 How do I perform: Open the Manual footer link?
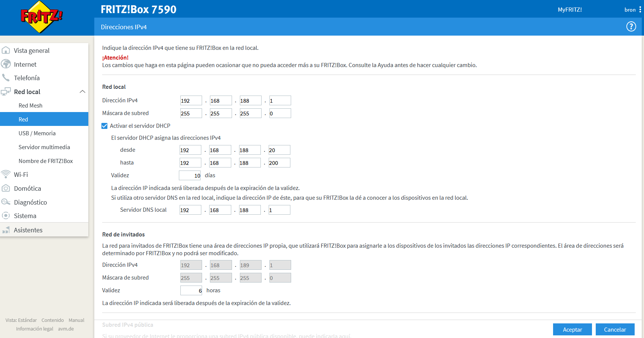76,320
